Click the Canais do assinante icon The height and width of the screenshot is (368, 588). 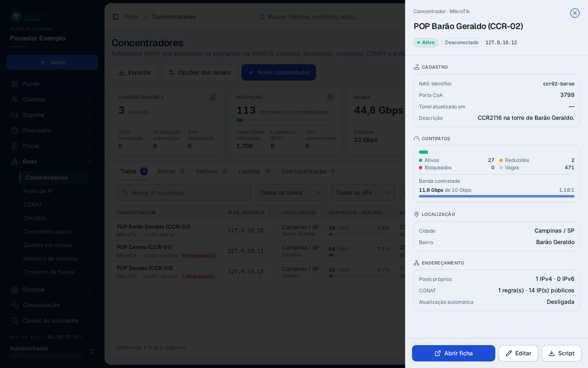pos(15,321)
